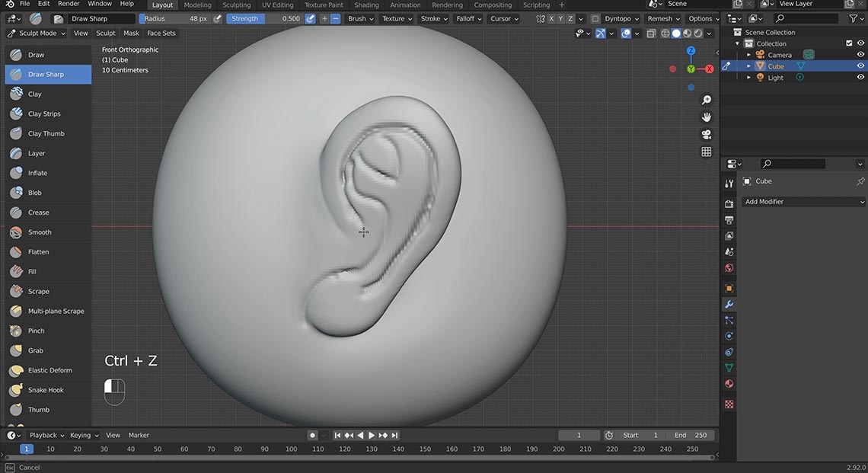
Task: Open the Falloff dropdown in the header
Action: pyautogui.click(x=466, y=18)
